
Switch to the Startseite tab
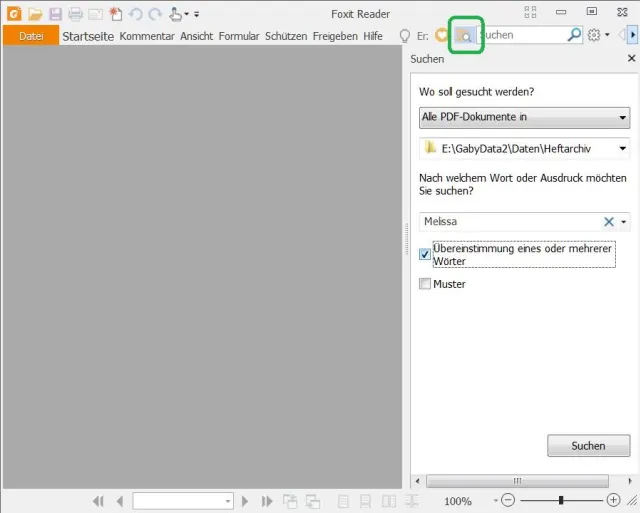[88, 36]
